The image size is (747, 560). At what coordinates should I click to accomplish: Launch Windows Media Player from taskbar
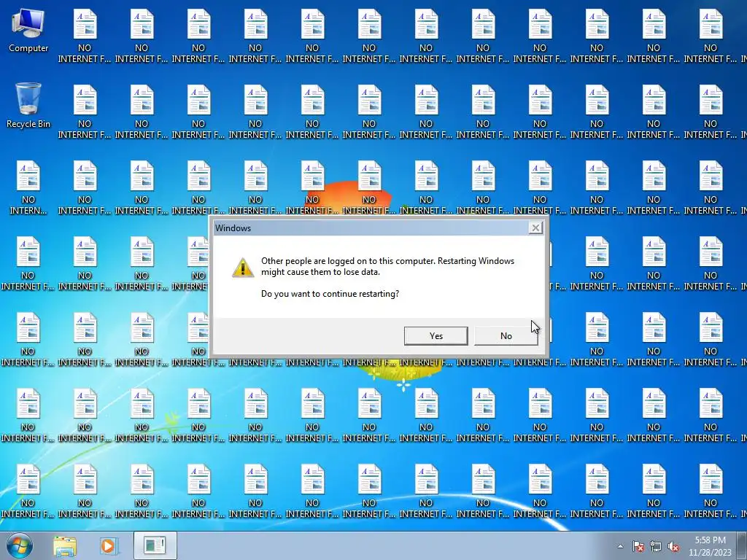pos(108,545)
